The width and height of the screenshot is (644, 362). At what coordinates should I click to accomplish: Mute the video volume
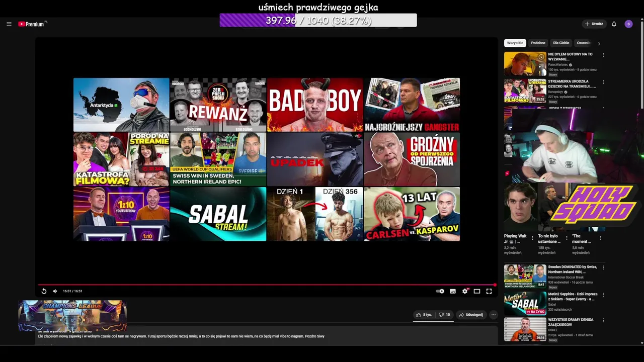pos(55,291)
